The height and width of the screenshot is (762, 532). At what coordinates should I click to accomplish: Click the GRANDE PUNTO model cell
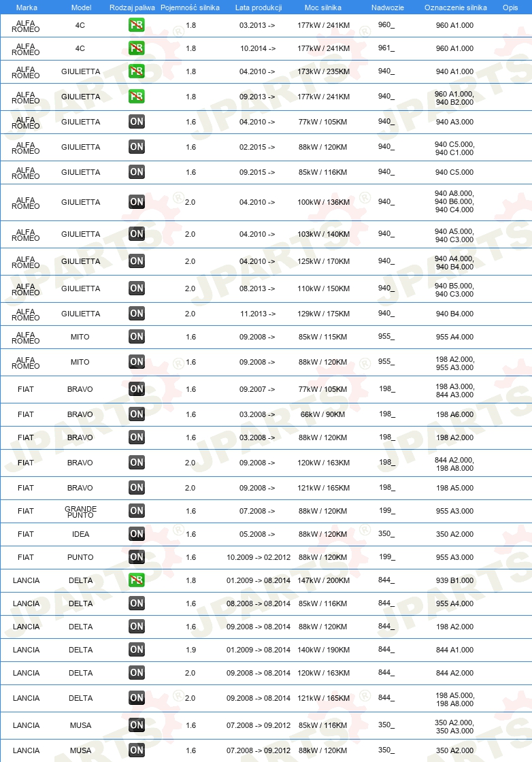(x=81, y=511)
